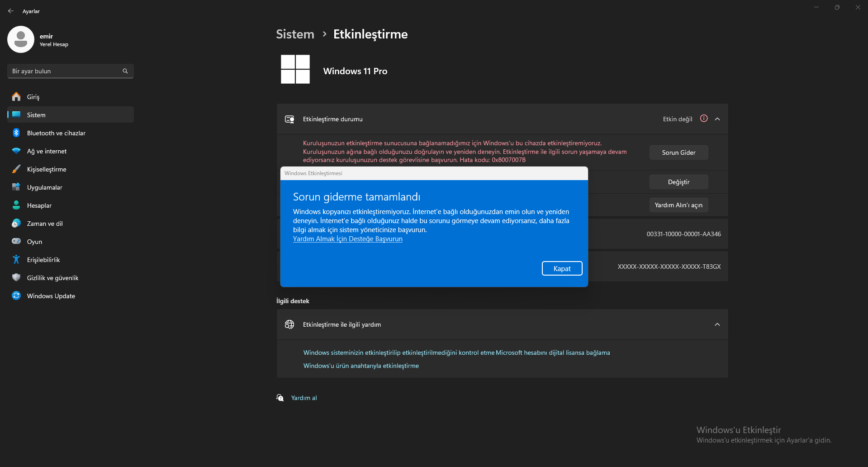Open the Giriş settings page

(71, 97)
